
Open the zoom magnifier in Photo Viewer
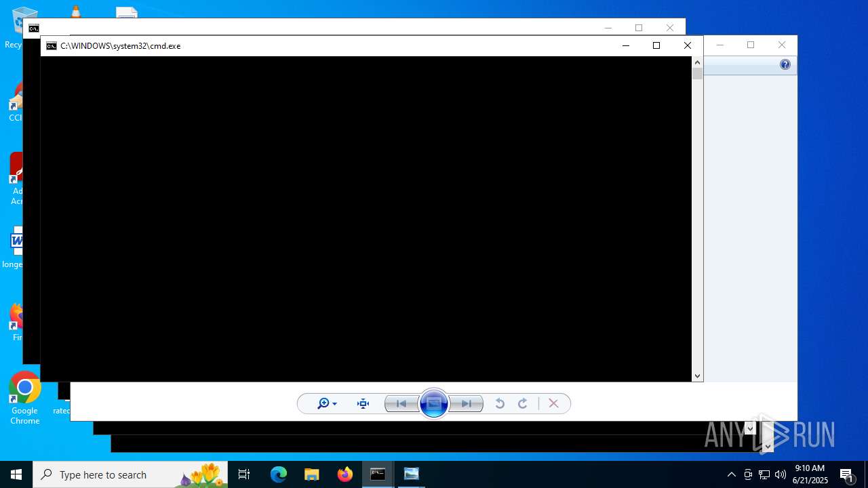pos(323,404)
